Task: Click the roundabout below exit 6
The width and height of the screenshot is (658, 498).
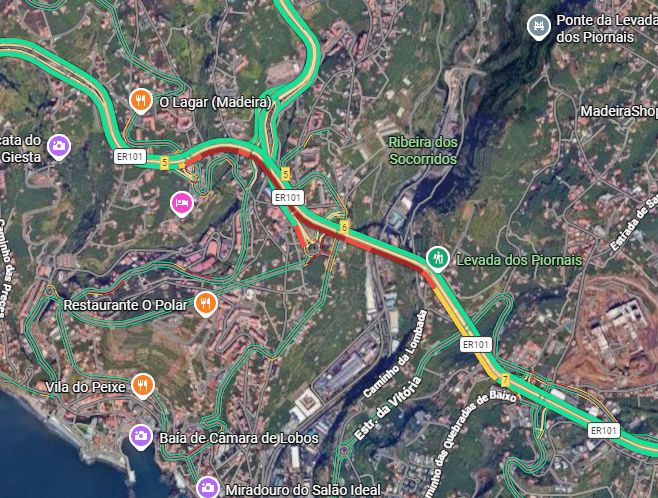Action: click(312, 248)
